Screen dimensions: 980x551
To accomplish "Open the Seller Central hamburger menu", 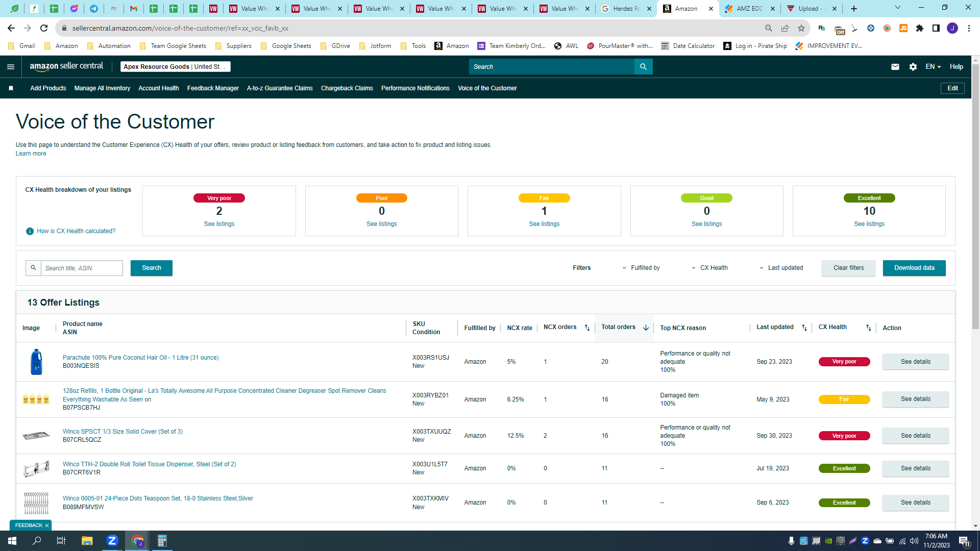I will (x=11, y=67).
